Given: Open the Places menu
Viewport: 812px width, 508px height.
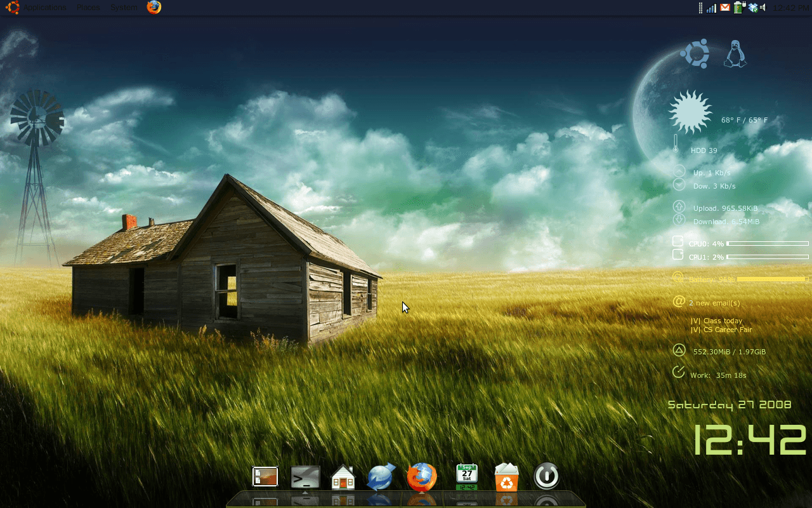Looking at the screenshot, I should 88,8.
